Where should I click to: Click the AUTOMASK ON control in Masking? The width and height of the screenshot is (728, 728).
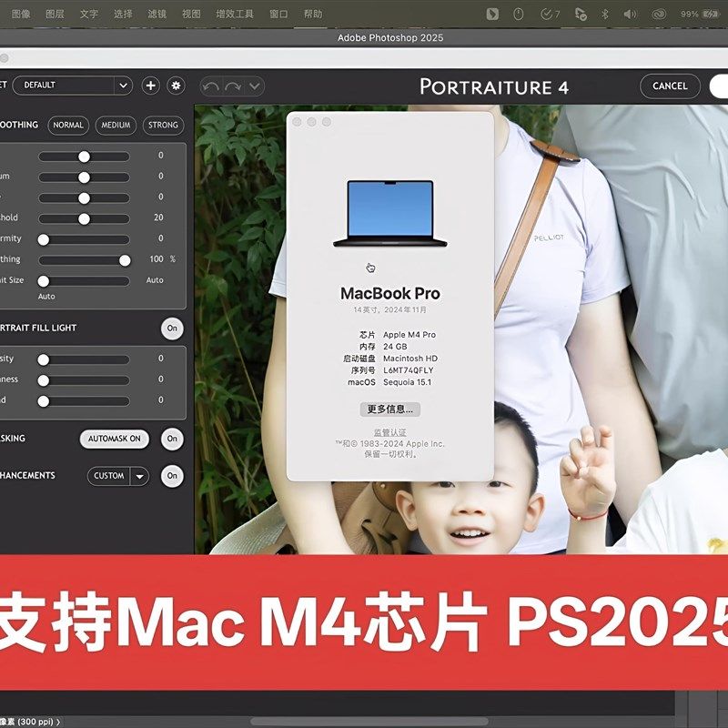(x=113, y=439)
